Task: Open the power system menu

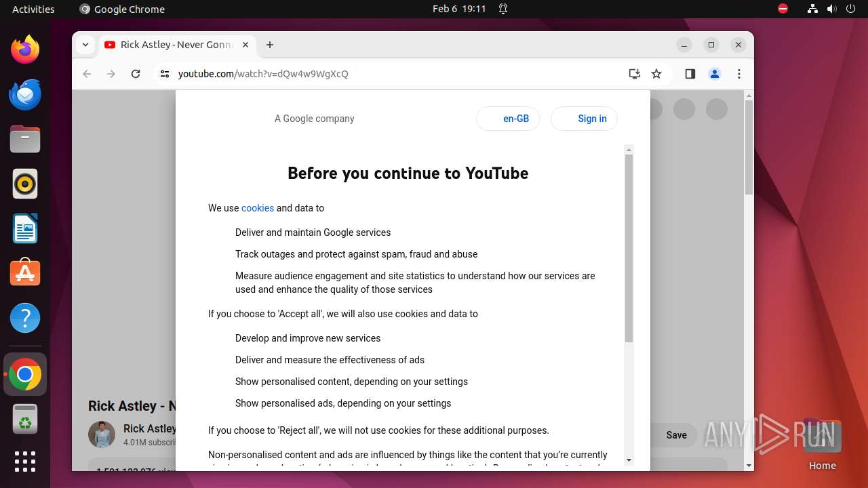Action: tap(850, 9)
